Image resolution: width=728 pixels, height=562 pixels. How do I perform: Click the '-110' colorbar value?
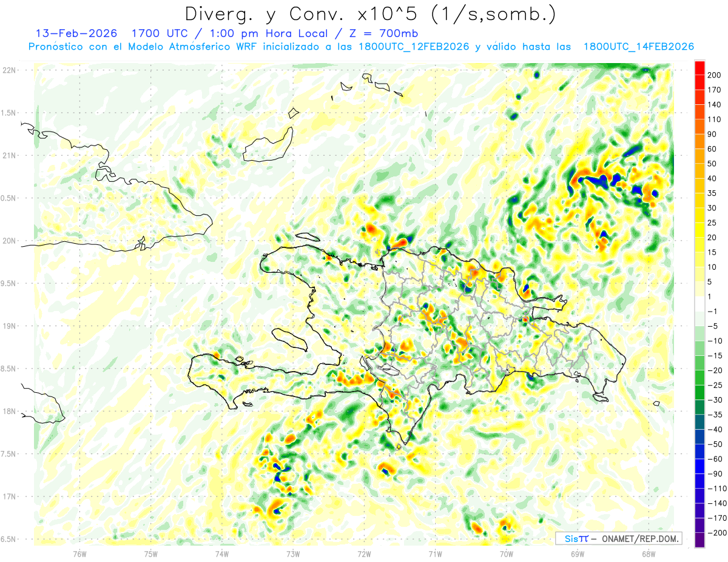[718, 489]
